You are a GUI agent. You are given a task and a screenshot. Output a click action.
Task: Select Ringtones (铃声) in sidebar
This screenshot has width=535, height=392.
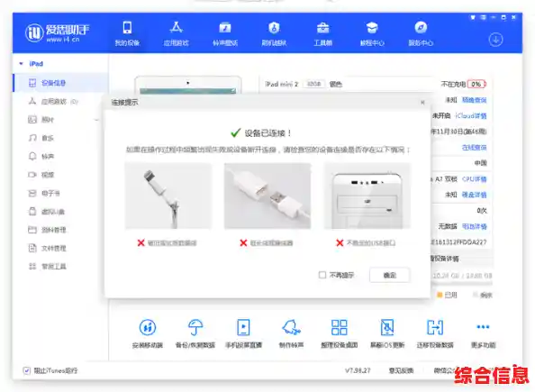60,157
